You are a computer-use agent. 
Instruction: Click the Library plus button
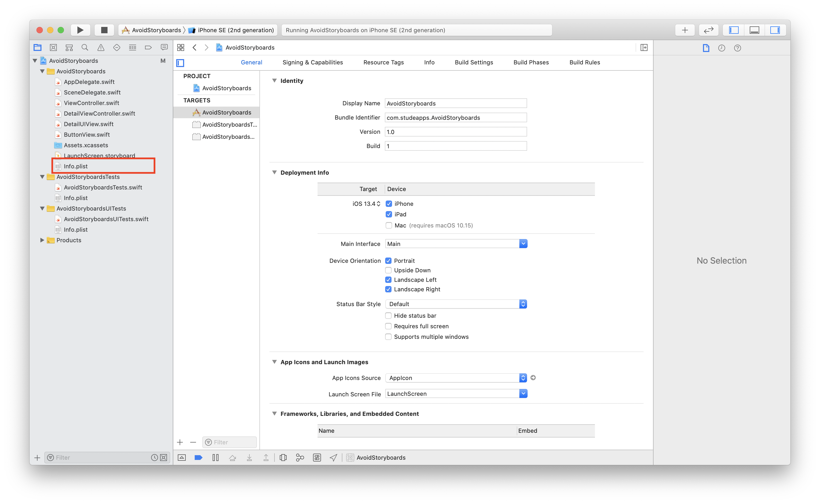coord(684,30)
